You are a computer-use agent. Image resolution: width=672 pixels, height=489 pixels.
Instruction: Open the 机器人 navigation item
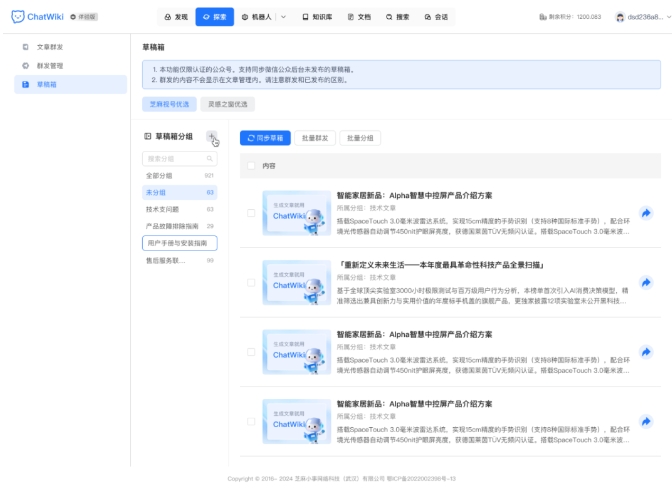(x=256, y=17)
